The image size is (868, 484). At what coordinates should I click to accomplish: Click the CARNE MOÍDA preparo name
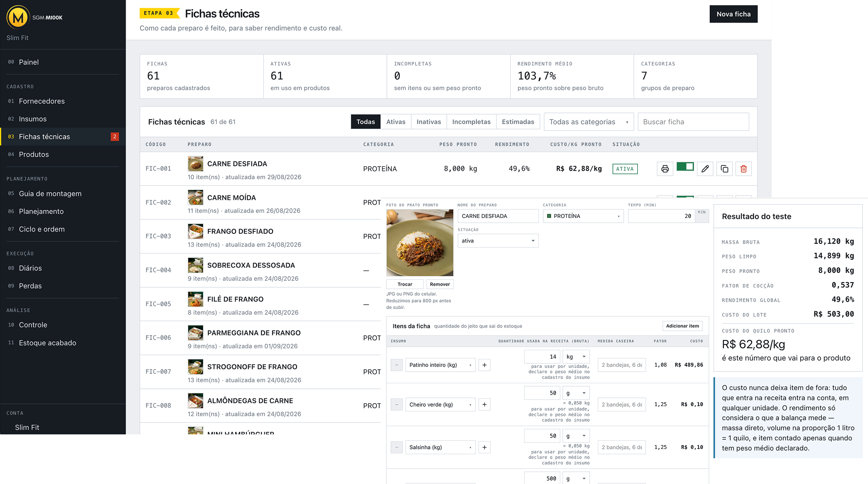[232, 197]
